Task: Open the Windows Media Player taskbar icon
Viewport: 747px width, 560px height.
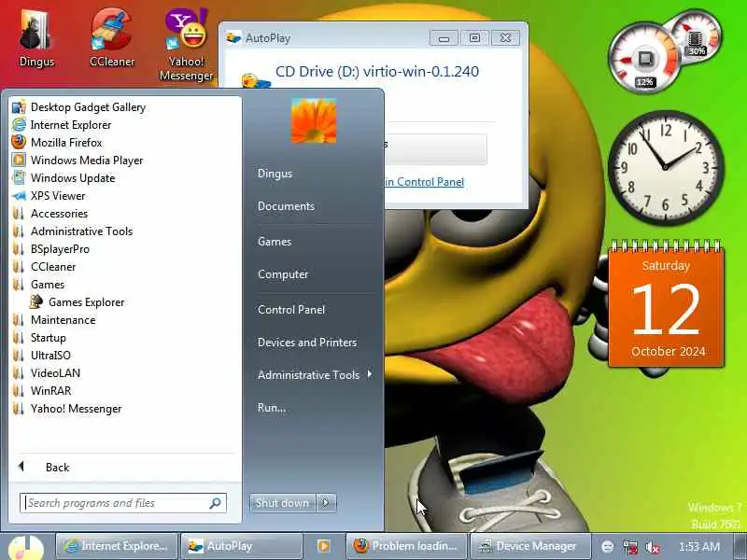Action: click(323, 546)
